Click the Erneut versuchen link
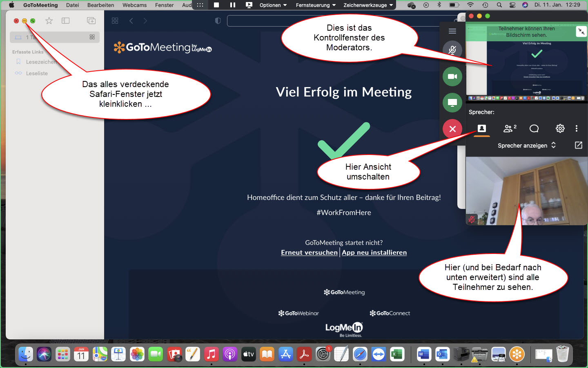This screenshot has height=368, width=588. [x=309, y=252]
